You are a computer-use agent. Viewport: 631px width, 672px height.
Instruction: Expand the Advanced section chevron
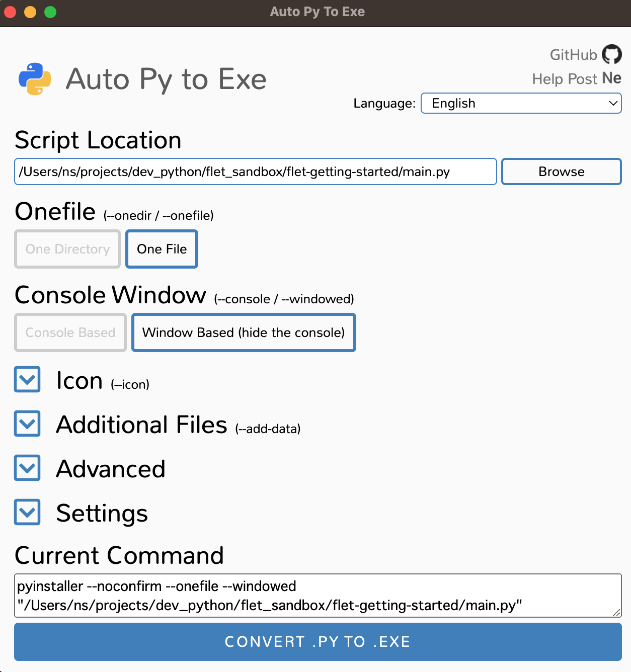pyautogui.click(x=27, y=468)
